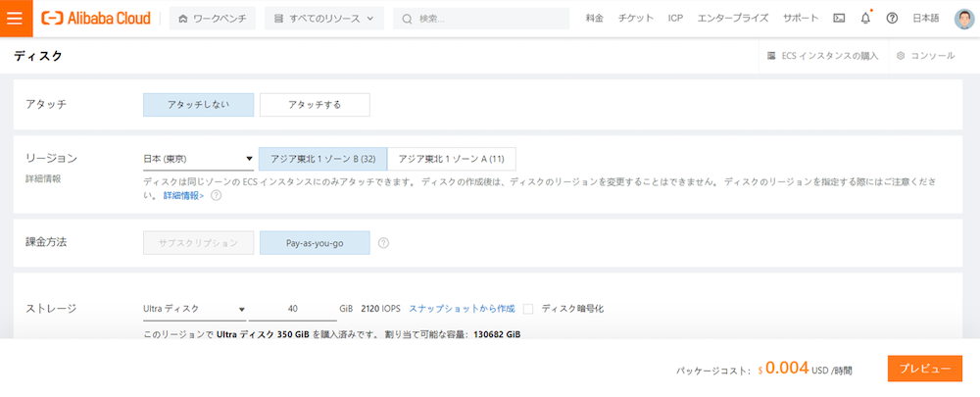The width and height of the screenshot is (980, 397).
Task: Open the Ultra ディスク type dropdown
Action: click(193, 309)
